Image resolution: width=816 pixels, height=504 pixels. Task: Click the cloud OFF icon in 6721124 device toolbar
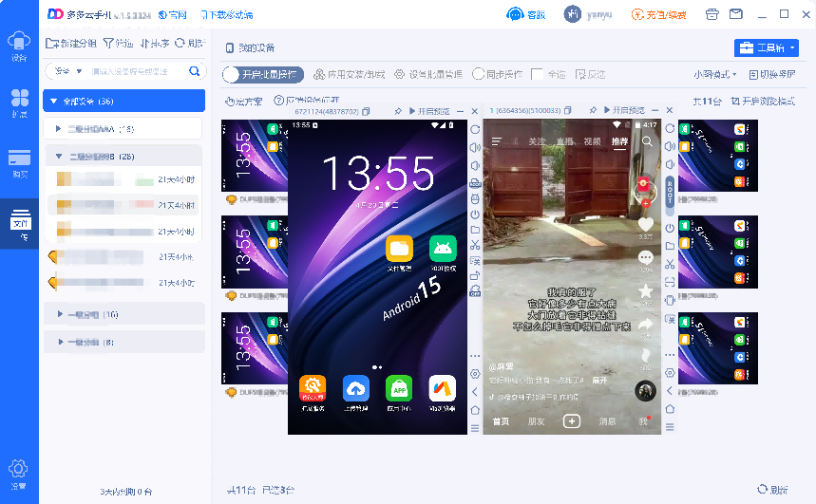tap(475, 291)
